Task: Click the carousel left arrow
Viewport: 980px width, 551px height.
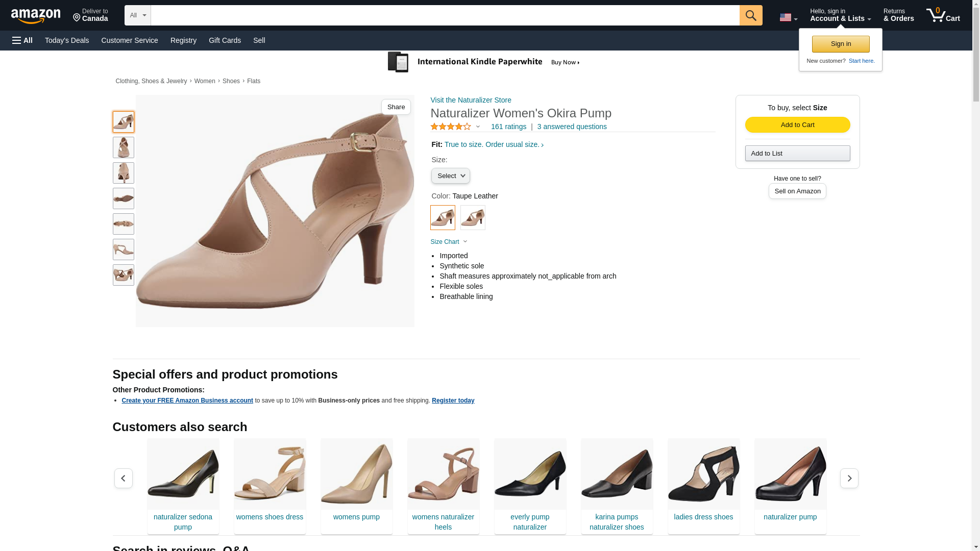Action: pyautogui.click(x=123, y=479)
